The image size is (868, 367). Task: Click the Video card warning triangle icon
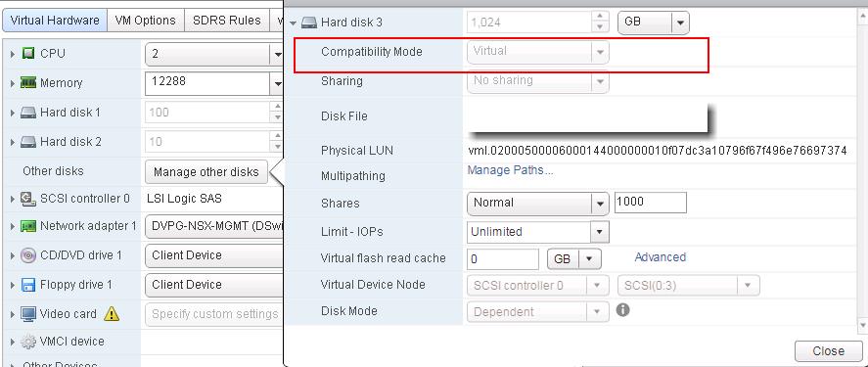point(112,314)
